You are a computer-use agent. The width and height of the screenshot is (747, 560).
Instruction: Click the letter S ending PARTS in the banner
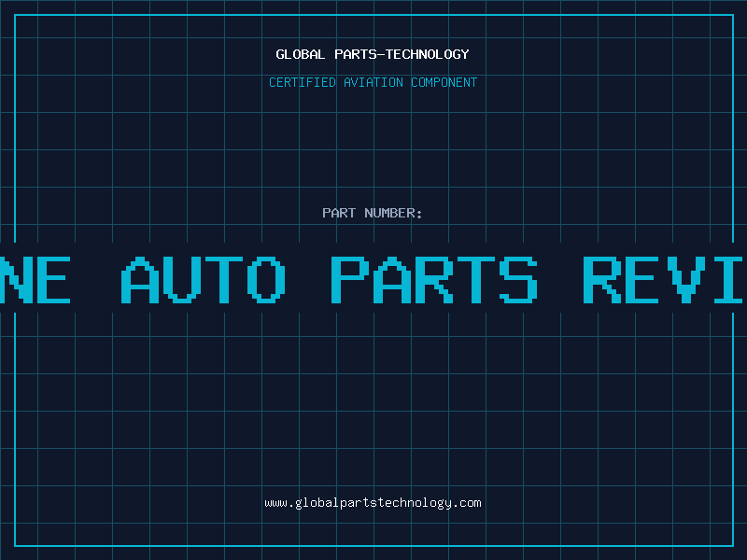click(x=518, y=279)
